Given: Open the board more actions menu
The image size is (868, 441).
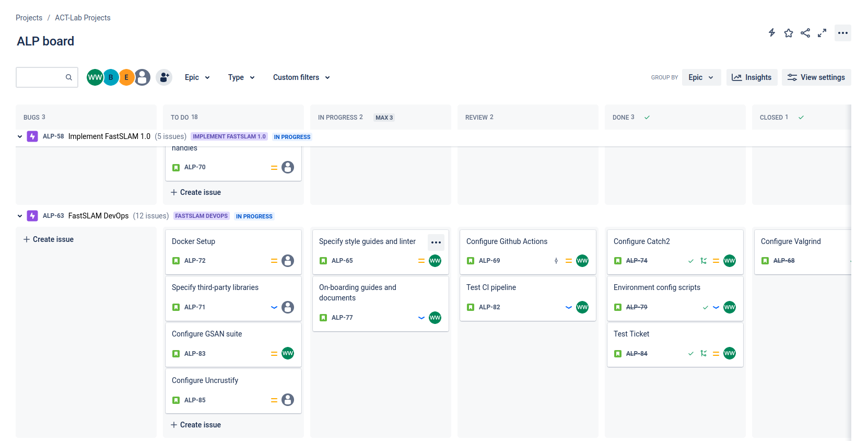Looking at the screenshot, I should pos(843,33).
